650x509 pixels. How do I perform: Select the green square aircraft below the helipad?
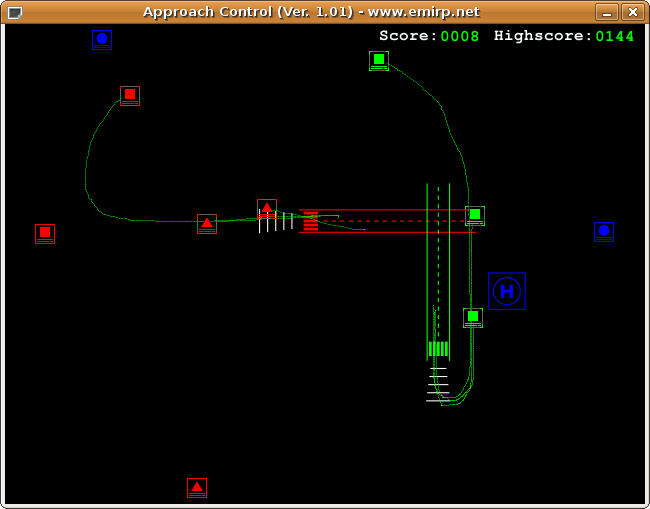tap(473, 317)
